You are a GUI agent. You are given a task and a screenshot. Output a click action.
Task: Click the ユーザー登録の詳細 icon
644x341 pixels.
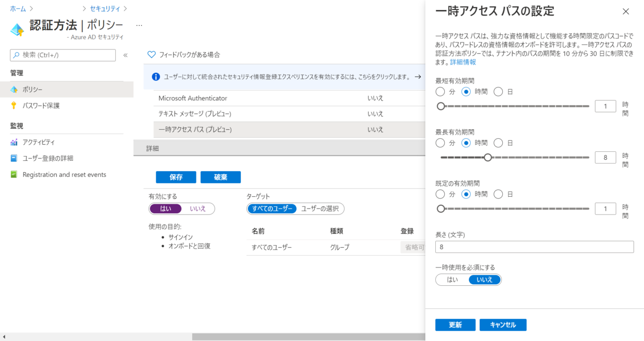pos(14,158)
